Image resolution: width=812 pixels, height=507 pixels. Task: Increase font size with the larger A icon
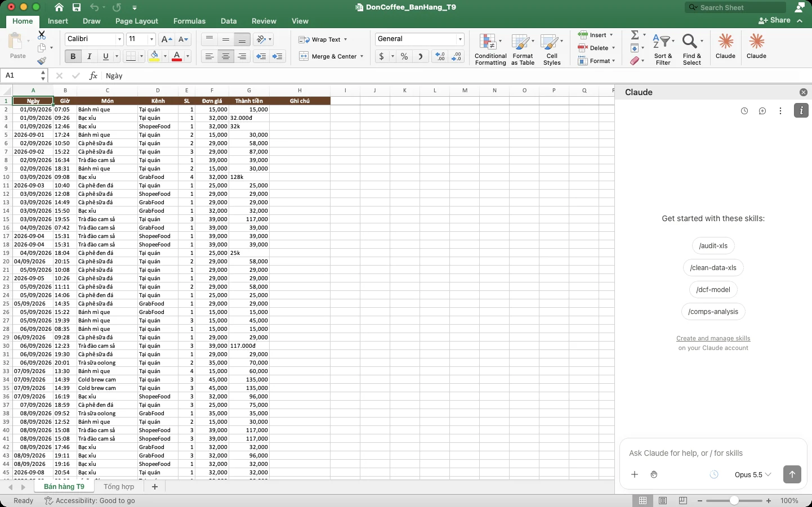pyautogui.click(x=166, y=39)
